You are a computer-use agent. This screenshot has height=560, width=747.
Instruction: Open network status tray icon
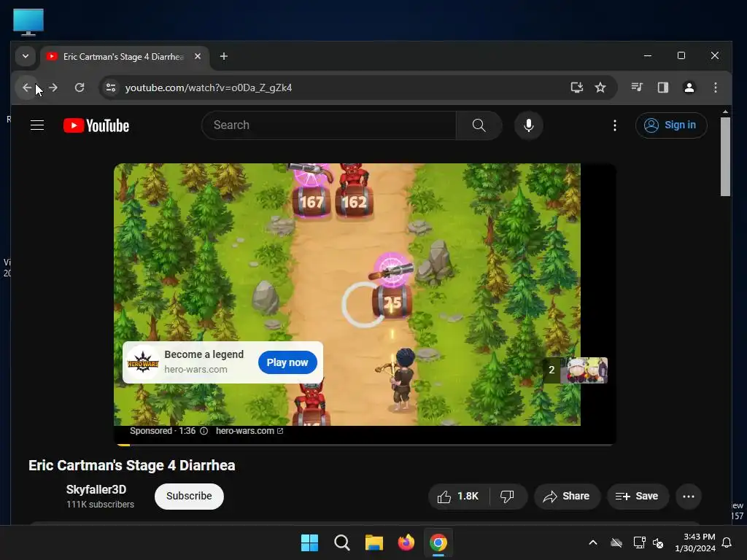639,542
